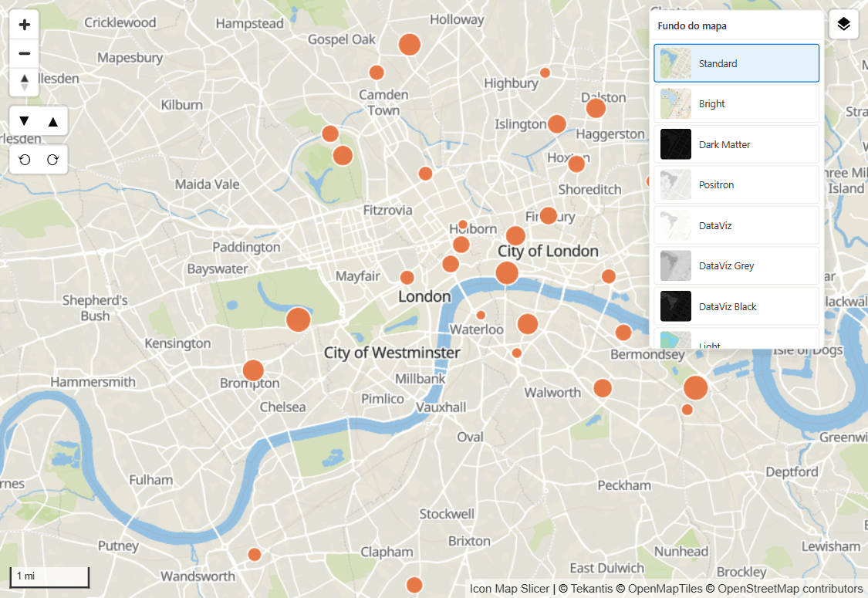Switch basemap to Positron
This screenshot has height=598, width=868.
[736, 184]
